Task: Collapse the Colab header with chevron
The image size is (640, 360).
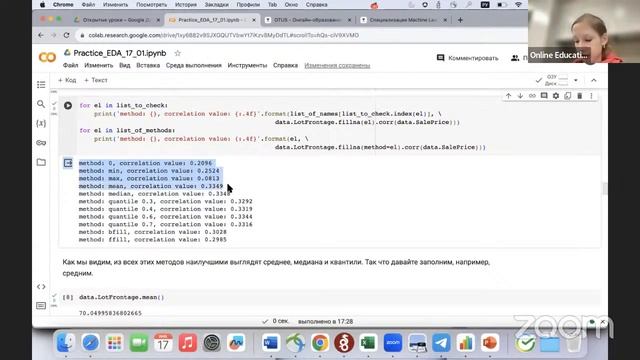Action: point(593,80)
